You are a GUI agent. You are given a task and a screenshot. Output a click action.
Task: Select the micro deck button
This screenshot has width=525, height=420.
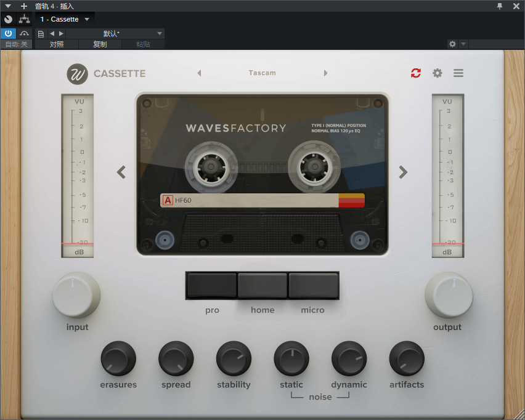tap(314, 285)
